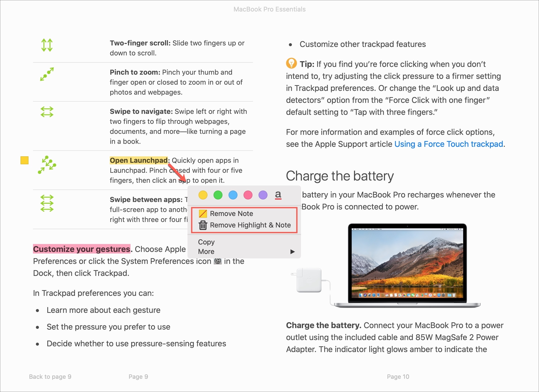Select the blue highlight color circle
This screenshot has height=392, width=539.
[233, 195]
